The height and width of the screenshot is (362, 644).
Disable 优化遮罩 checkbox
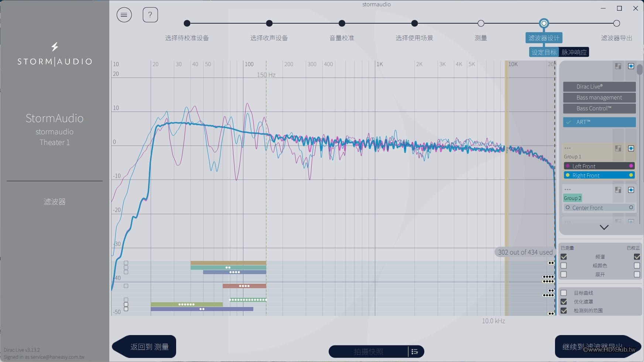click(x=563, y=302)
